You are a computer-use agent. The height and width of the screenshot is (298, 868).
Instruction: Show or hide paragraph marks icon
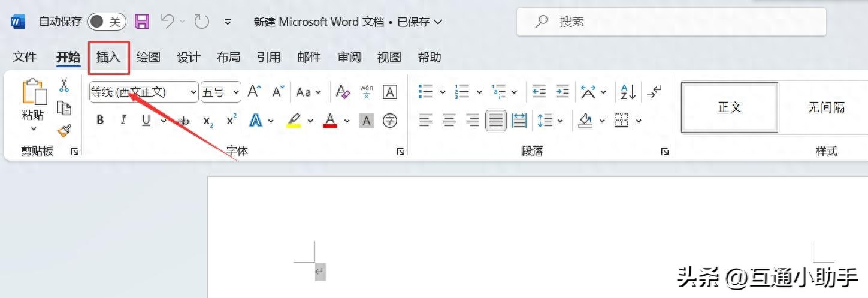pos(655,92)
